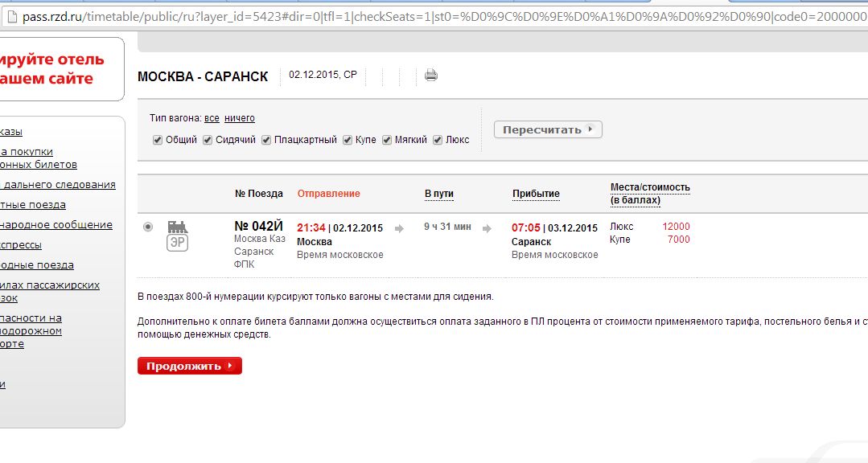
Task: Click the 'все' link to select all types
Action: pos(212,118)
